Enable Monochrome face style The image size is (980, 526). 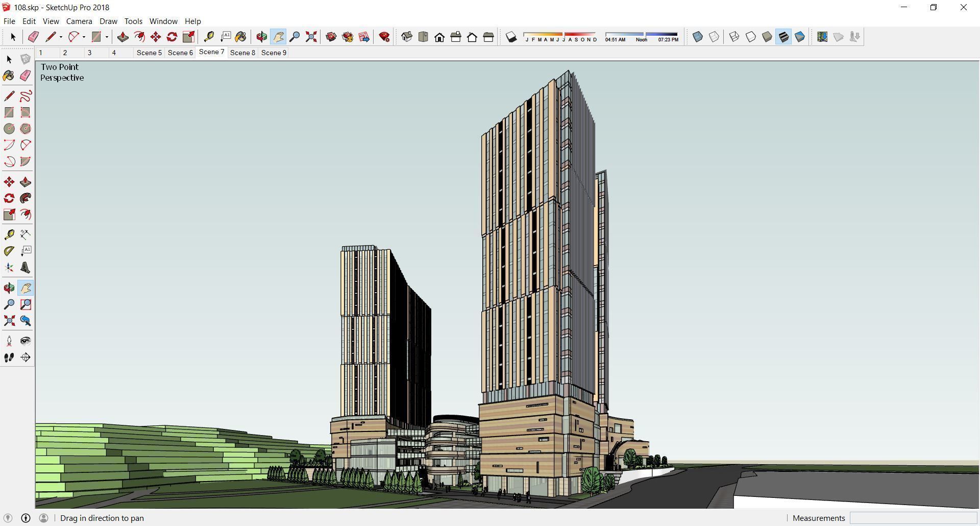click(x=800, y=37)
